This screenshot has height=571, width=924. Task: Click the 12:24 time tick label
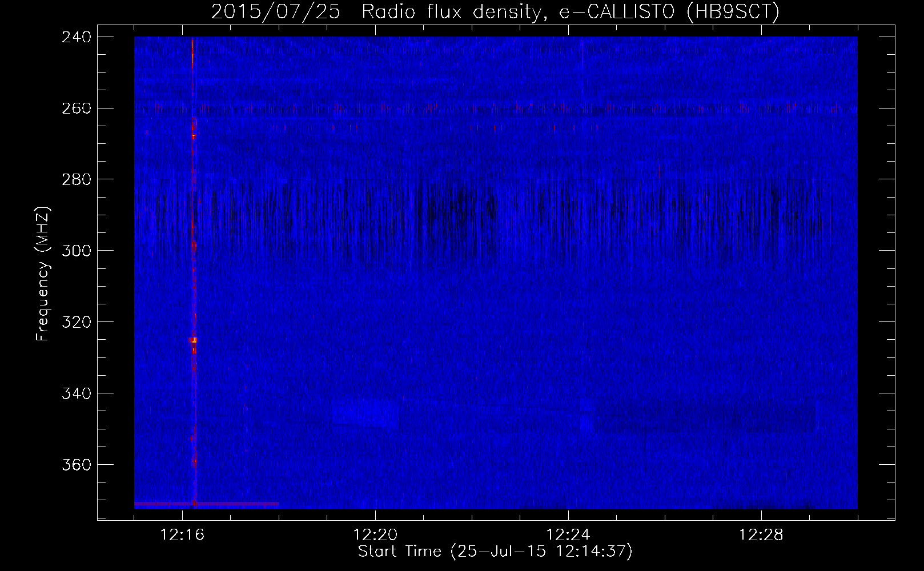click(x=568, y=535)
